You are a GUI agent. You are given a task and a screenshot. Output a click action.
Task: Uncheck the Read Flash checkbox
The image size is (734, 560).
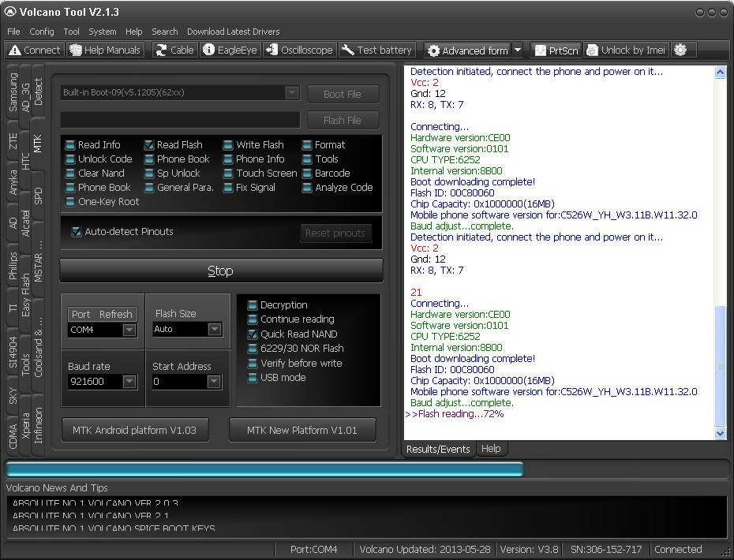pos(149,145)
